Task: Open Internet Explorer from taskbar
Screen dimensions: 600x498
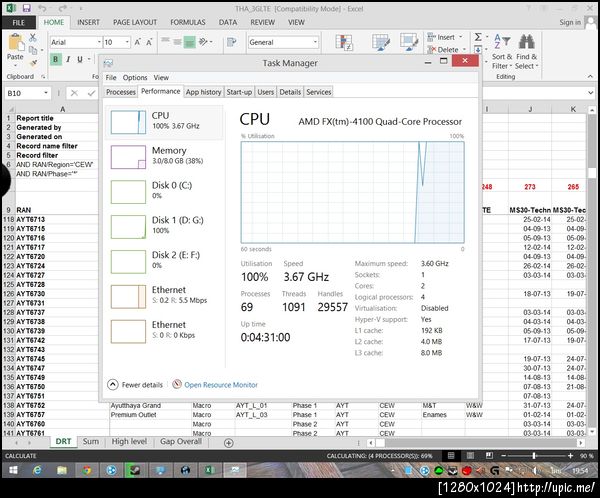Action: pos(37,470)
